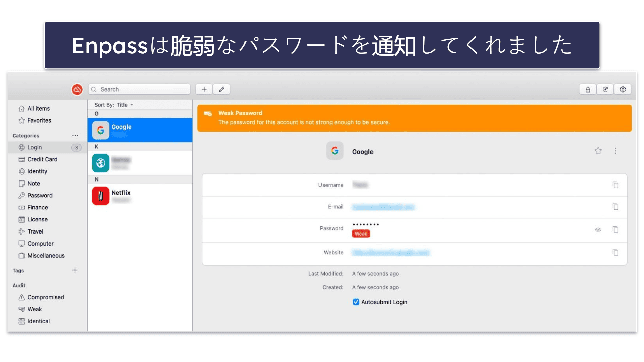Open the blurred Website link
644x362 pixels.
391,253
